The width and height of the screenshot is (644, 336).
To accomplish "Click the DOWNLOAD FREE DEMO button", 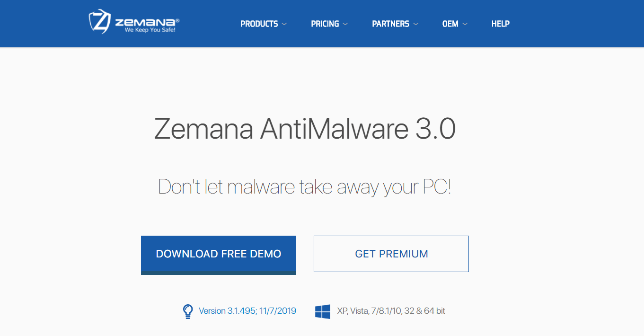I will pos(218,254).
